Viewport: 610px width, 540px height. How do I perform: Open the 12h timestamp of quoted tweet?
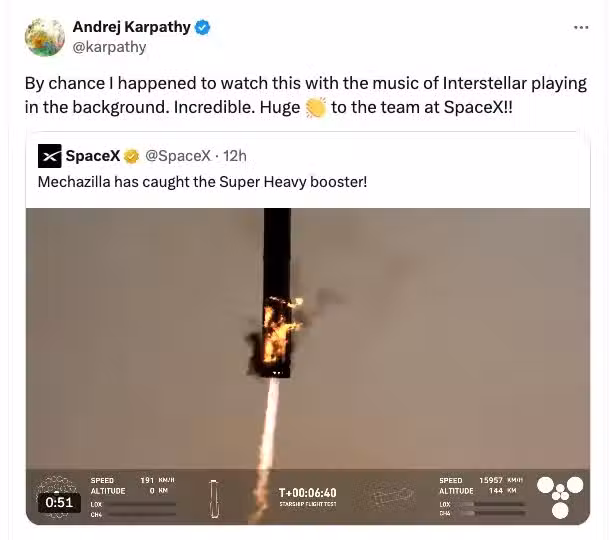(235, 156)
